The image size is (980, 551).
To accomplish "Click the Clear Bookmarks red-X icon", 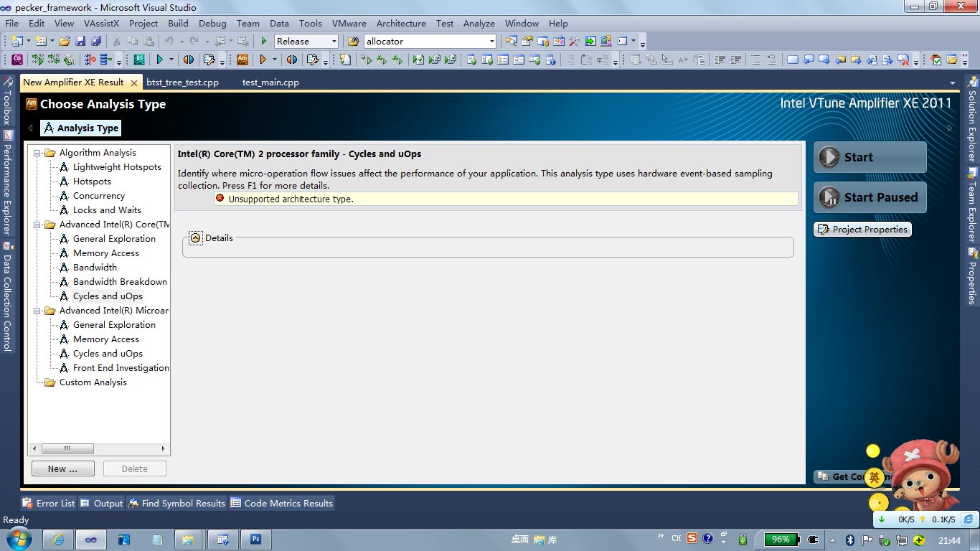I will (903, 60).
